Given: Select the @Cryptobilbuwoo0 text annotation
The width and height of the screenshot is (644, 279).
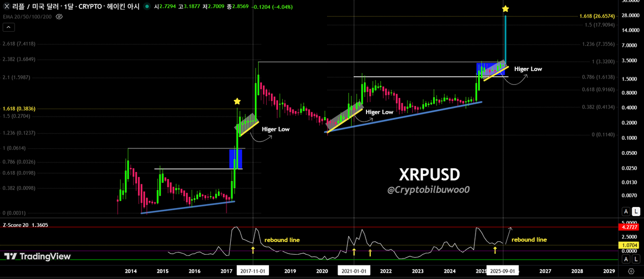Looking at the screenshot, I should (429, 190).
